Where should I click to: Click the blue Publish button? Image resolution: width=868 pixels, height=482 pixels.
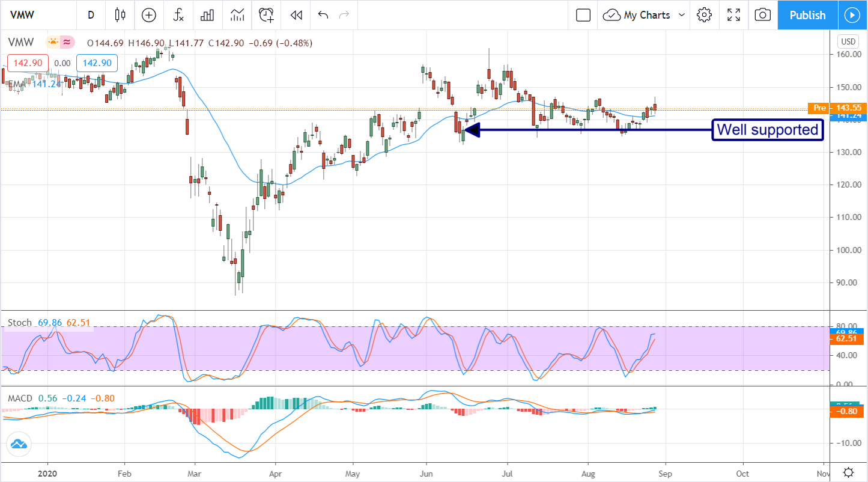coord(807,15)
